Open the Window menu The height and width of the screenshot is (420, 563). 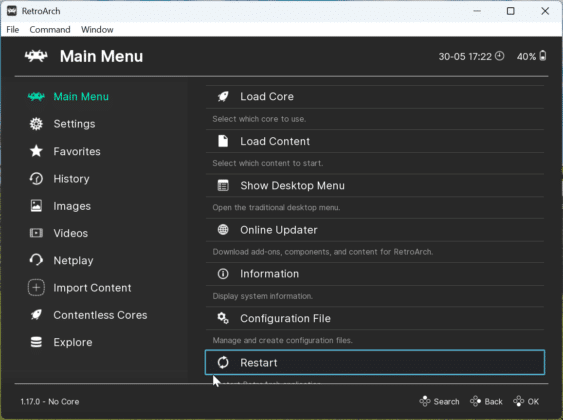click(97, 29)
